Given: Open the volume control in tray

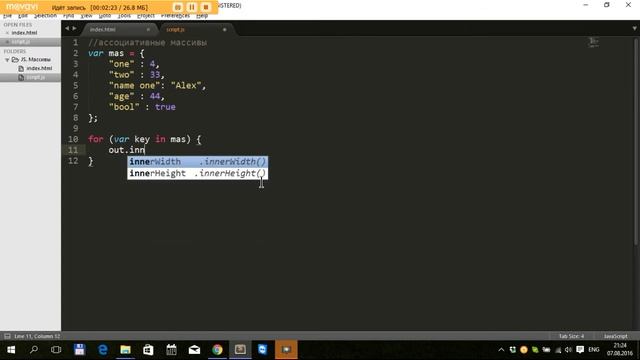Looking at the screenshot, I should pyautogui.click(x=568, y=350).
